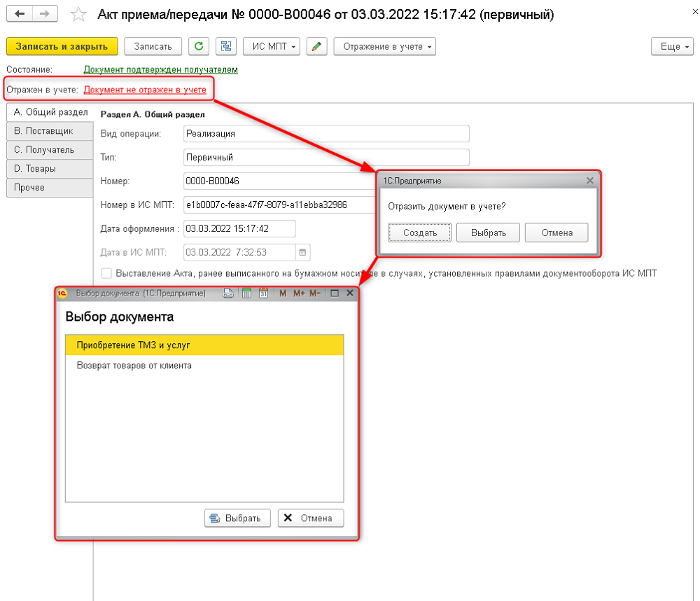Screen dimensions: 700x601
Task: Switch to tab B. Поставщик
Action: (50, 131)
